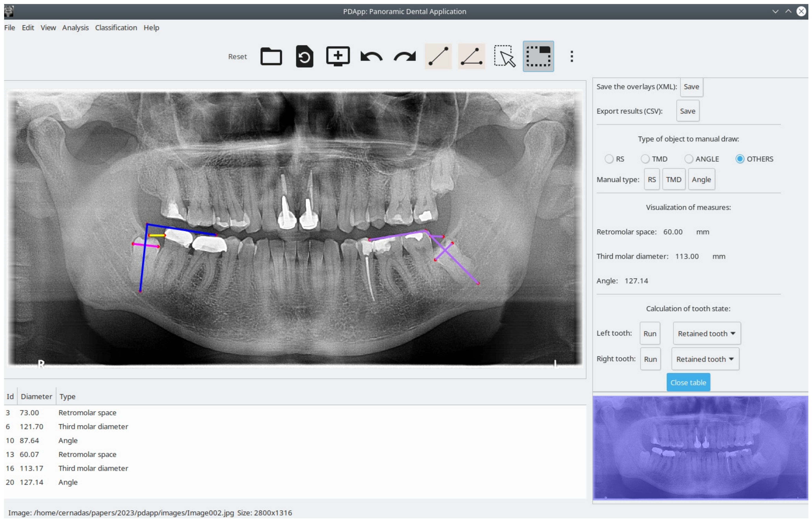This screenshot has width=812, height=522.
Task: Click the open folder toolbar icon
Action: tap(271, 56)
